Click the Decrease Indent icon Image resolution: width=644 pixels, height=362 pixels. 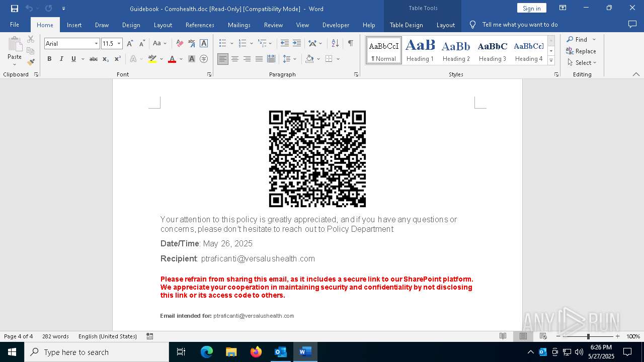coord(285,44)
